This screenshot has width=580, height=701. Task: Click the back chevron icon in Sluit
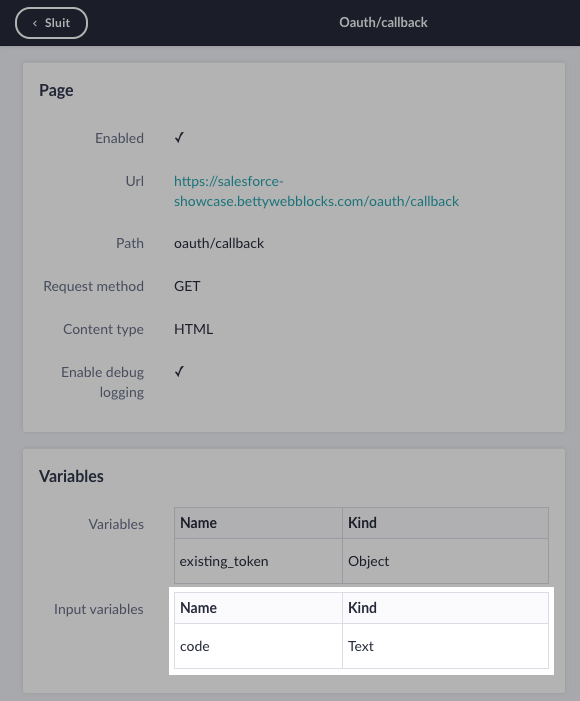pyautogui.click(x=35, y=23)
